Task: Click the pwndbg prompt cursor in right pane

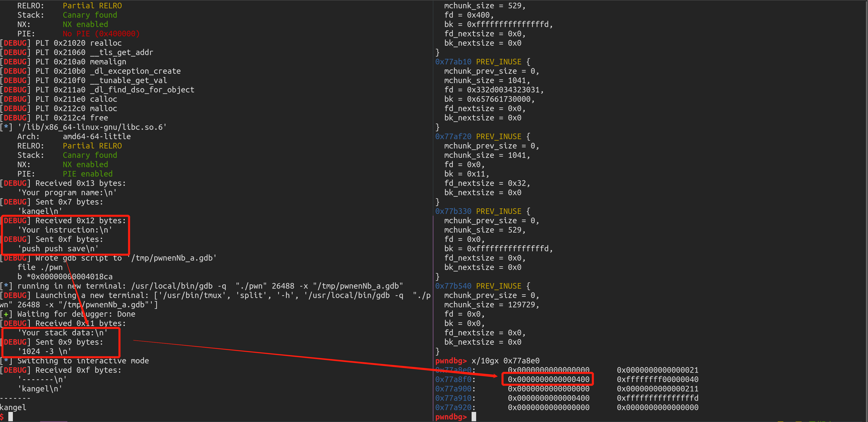Action: pos(474,417)
